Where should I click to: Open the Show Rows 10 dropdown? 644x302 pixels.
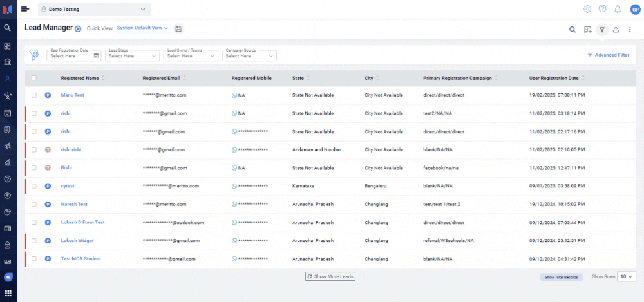point(627,276)
